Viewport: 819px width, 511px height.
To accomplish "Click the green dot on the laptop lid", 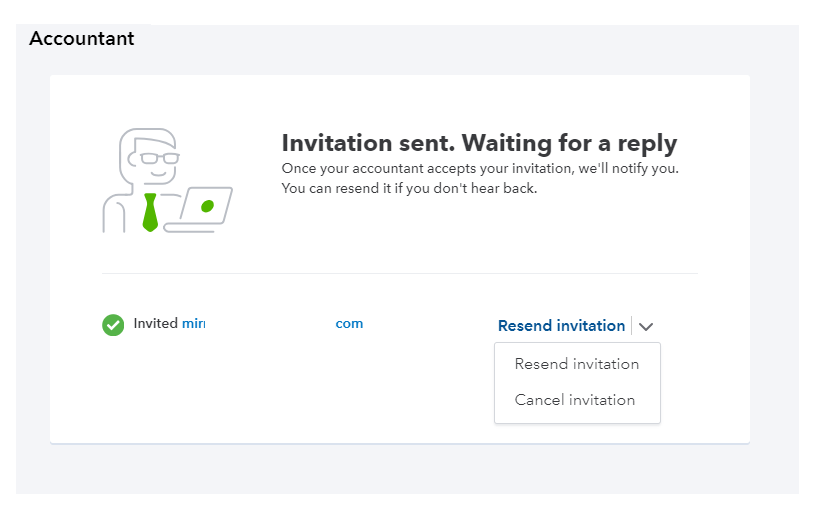I will tap(207, 206).
